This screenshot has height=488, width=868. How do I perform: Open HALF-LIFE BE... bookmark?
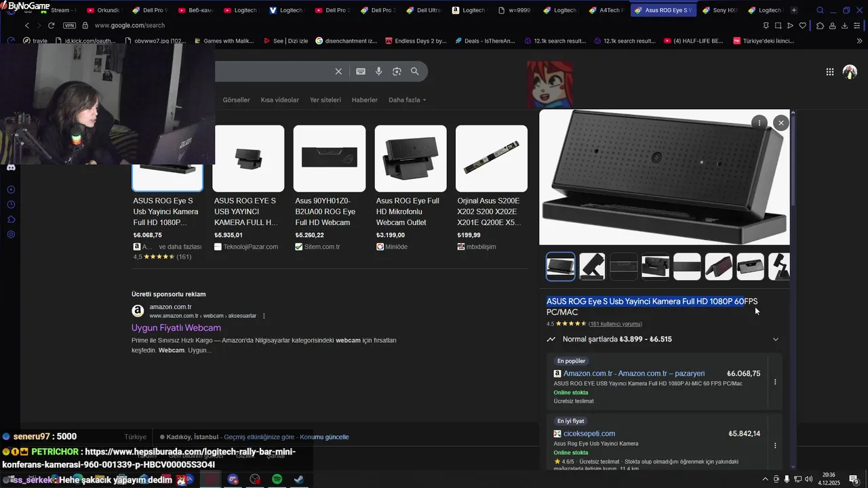click(x=692, y=41)
